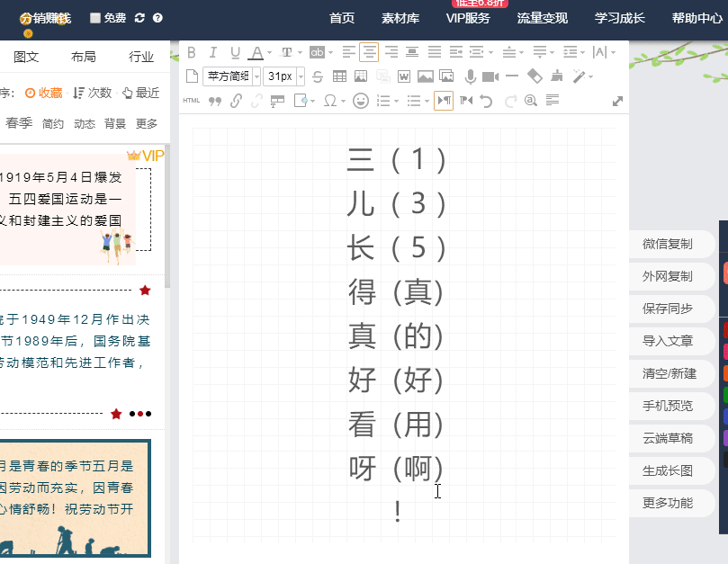The image size is (728, 564).
Task: Switch to the 图文 tab
Action: point(26,57)
